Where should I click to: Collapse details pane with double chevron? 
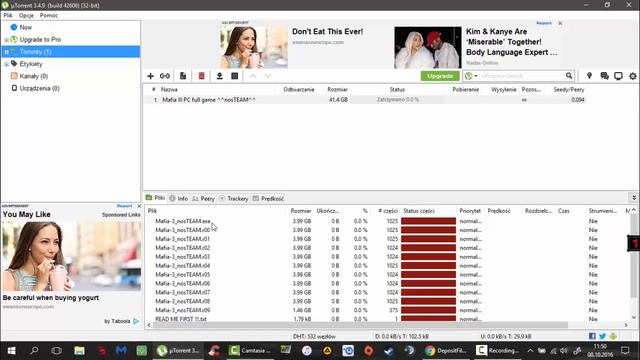point(633,198)
